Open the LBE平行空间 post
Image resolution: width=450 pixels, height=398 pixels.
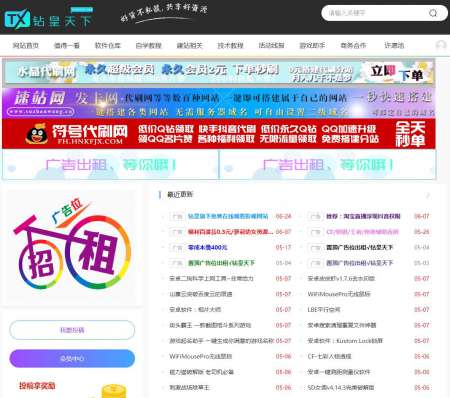tap(323, 310)
